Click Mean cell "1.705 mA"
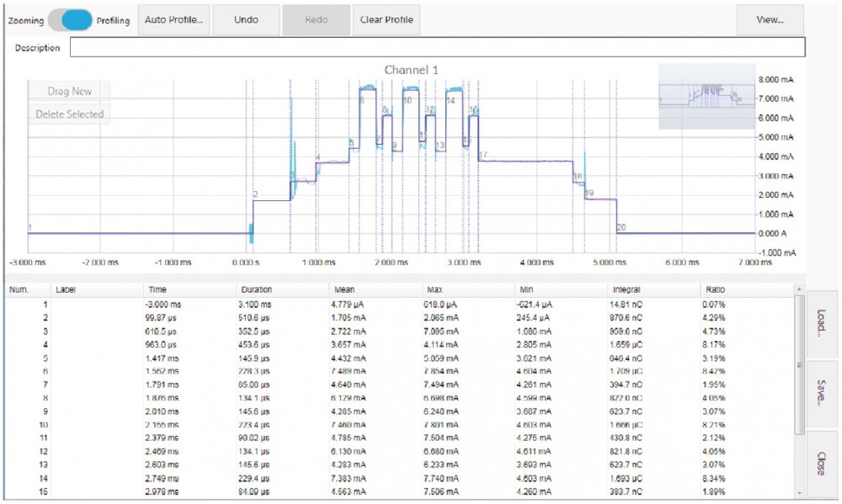This screenshot has height=504, width=842. pyautogui.click(x=349, y=318)
